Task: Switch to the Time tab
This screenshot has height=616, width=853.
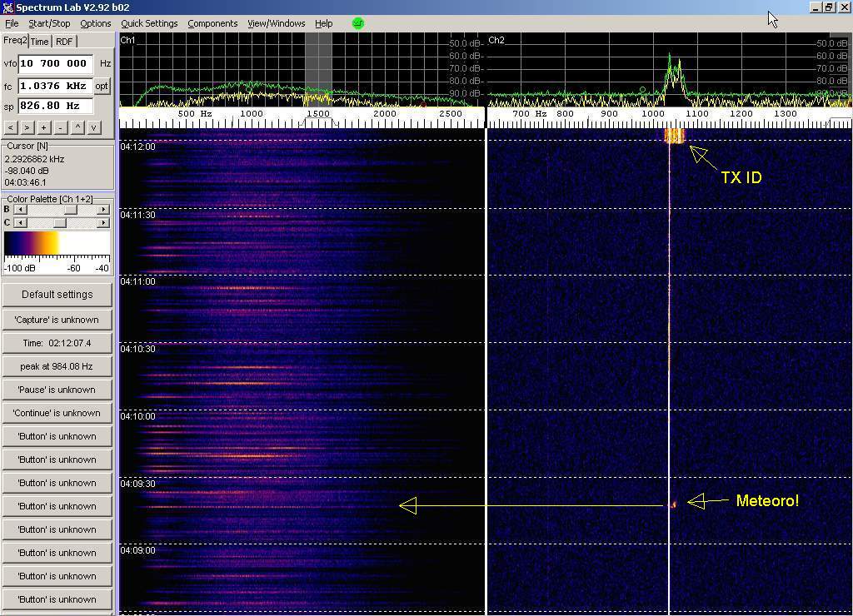Action: (40, 42)
